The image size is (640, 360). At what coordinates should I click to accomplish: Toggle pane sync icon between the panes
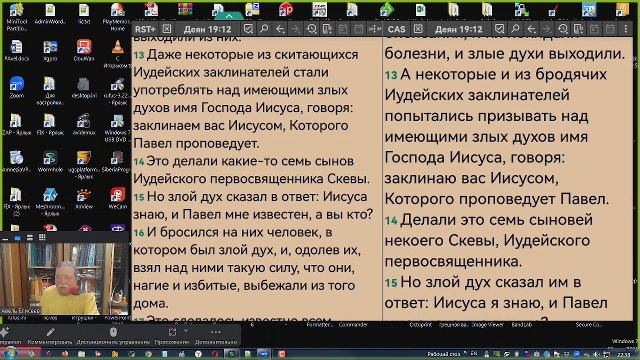[374, 29]
